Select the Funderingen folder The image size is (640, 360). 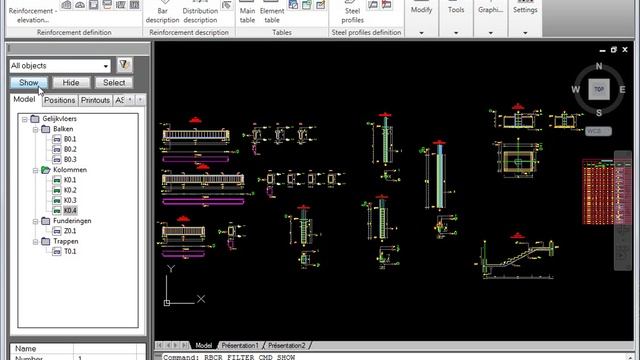point(72,221)
